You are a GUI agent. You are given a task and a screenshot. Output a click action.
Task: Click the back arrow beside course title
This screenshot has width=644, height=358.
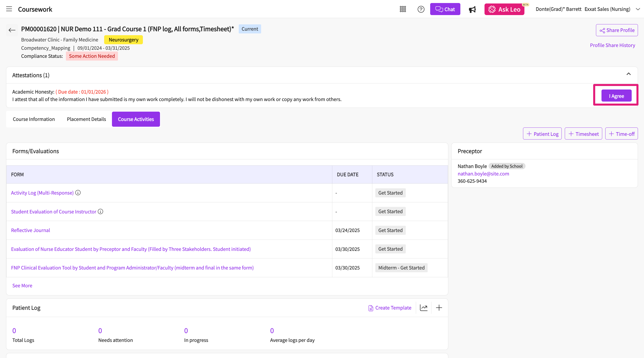tap(12, 30)
